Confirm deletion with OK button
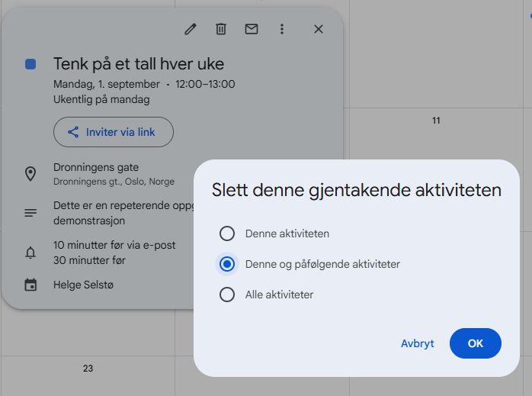532x396 pixels. tap(475, 343)
